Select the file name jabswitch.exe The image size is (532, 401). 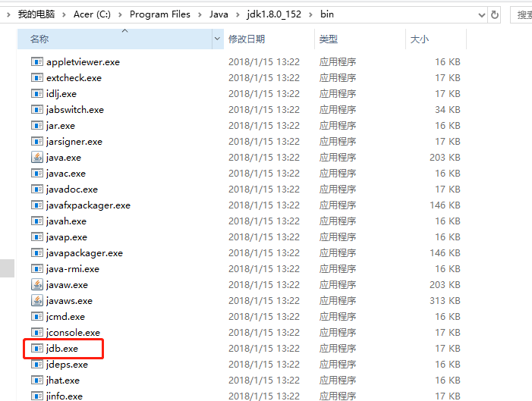click(75, 110)
